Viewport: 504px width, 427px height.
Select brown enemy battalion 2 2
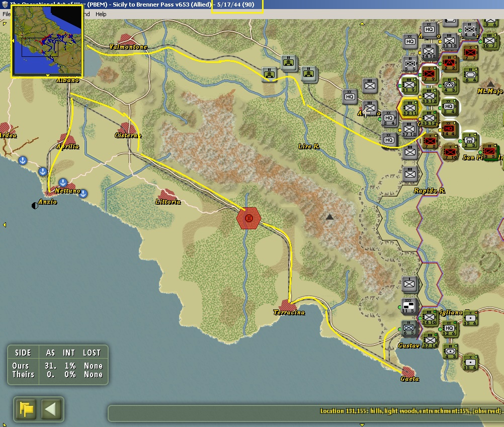pos(449,63)
